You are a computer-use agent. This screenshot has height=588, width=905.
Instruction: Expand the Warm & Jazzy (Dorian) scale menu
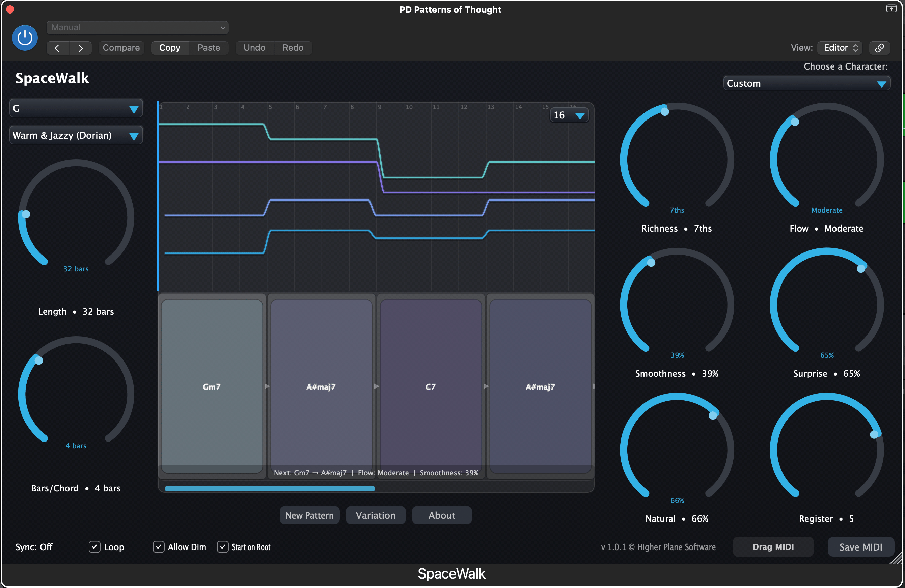[76, 136]
